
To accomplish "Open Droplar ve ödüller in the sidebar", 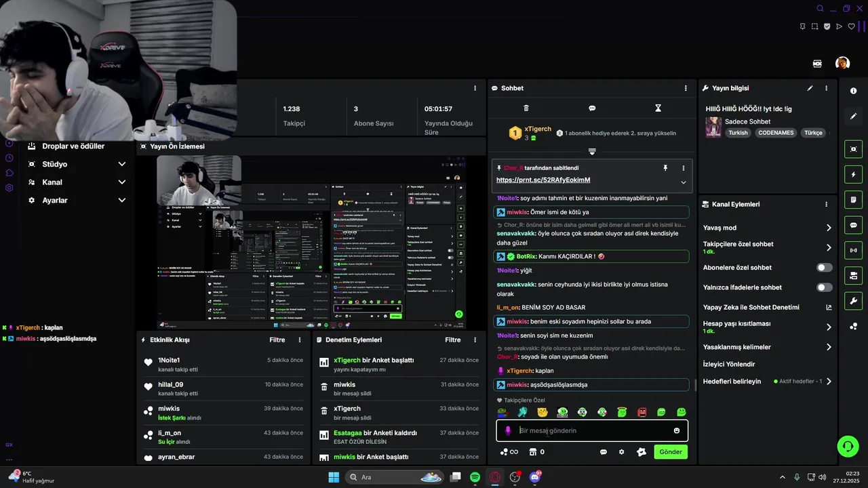I will [x=73, y=146].
